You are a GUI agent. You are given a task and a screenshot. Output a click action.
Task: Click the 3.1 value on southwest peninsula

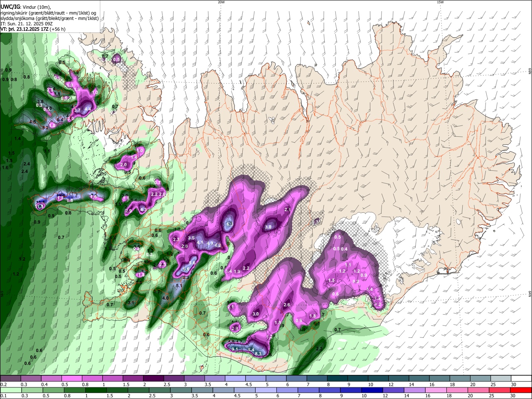tap(131, 303)
